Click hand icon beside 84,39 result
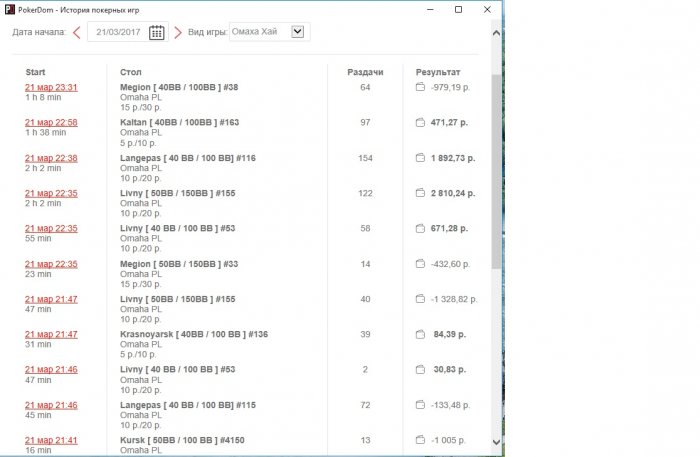The width and height of the screenshot is (700, 457). click(421, 334)
